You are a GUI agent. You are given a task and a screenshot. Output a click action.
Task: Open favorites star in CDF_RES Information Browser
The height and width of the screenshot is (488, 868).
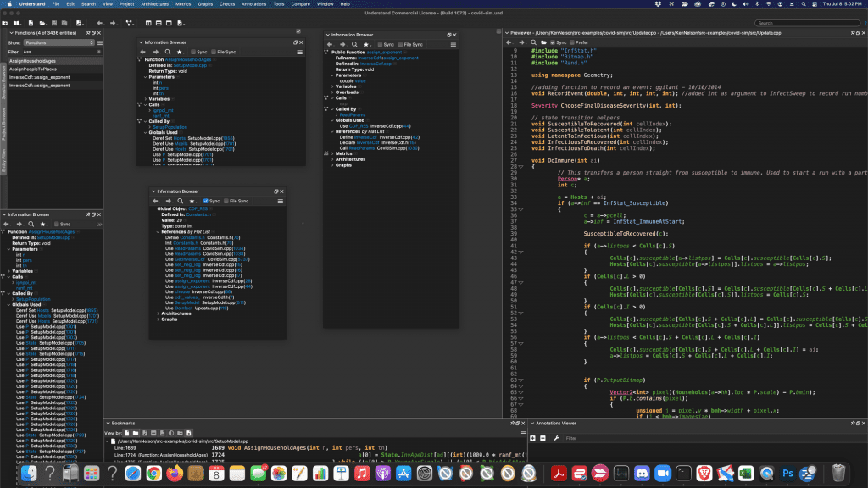click(192, 201)
